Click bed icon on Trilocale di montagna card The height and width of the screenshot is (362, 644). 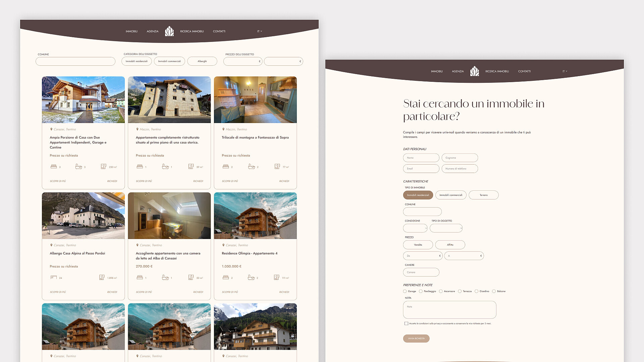coord(226,166)
